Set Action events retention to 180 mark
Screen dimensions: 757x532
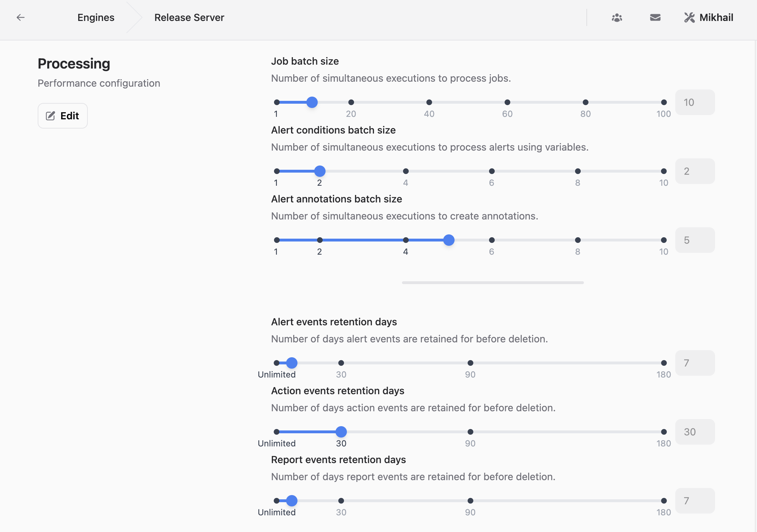tap(664, 432)
